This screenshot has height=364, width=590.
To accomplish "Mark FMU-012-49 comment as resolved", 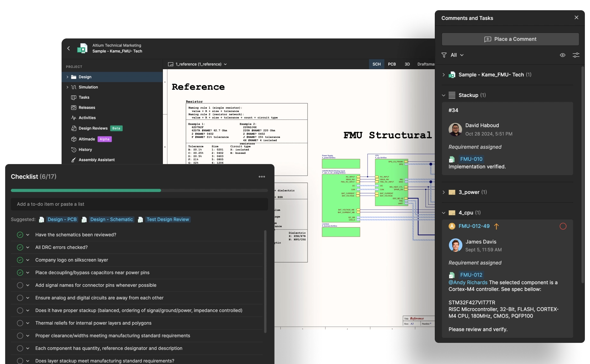I will 563,226.
